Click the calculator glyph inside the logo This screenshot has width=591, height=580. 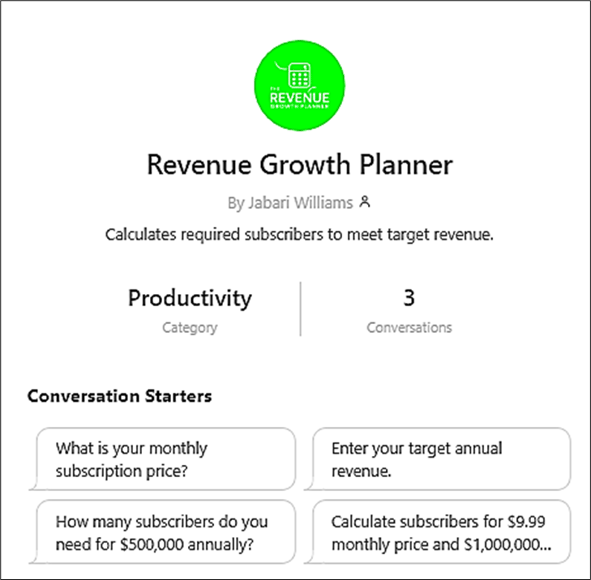299,75
